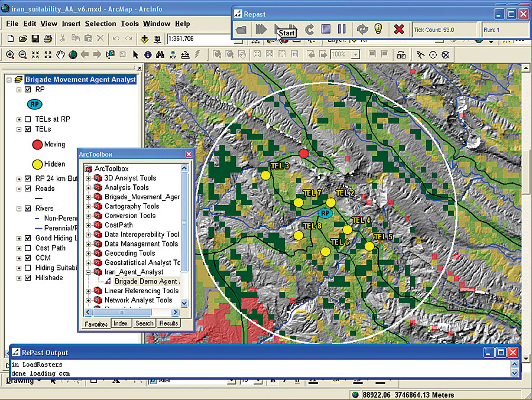
Task: Choose the Select Elements arrow tool
Action: point(135,54)
